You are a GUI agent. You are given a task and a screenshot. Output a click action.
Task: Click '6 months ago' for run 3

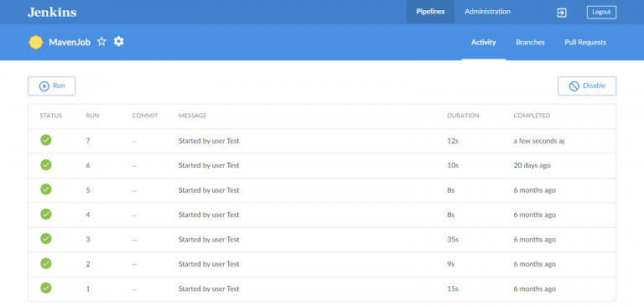click(x=534, y=240)
